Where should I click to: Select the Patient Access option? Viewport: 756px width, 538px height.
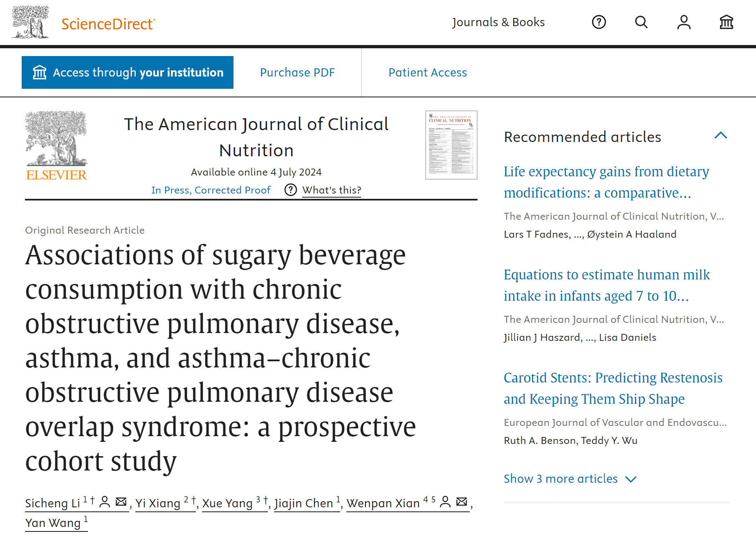point(428,72)
